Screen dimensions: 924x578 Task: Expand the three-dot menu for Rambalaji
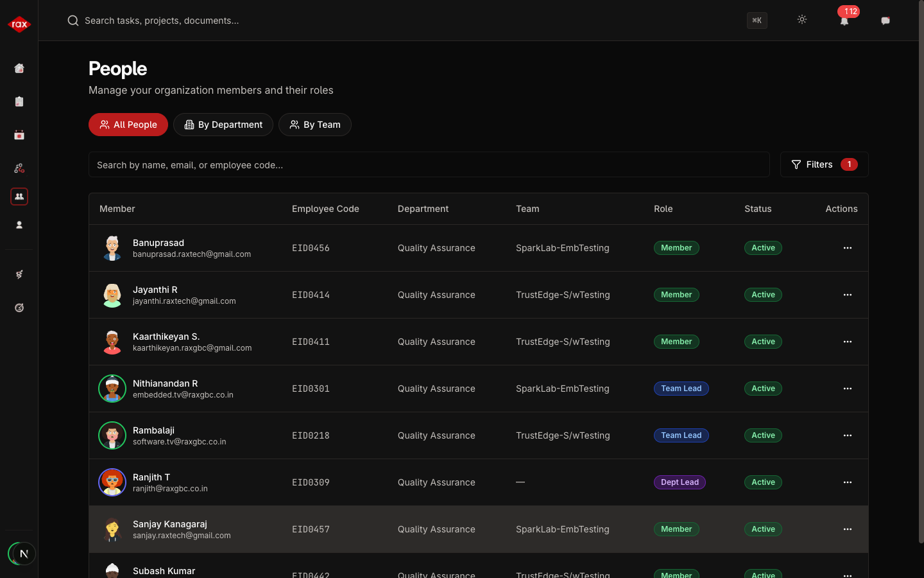[x=847, y=435]
